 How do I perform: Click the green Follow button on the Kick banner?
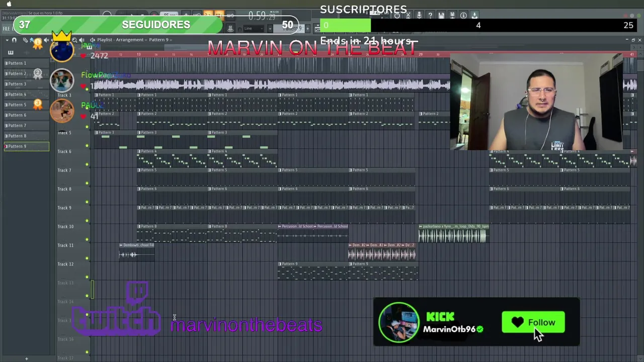533,322
